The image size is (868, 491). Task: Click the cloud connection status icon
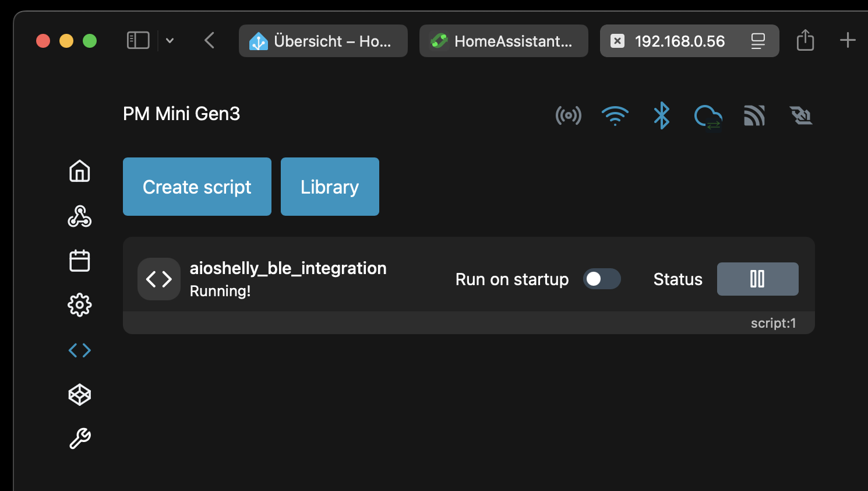708,116
